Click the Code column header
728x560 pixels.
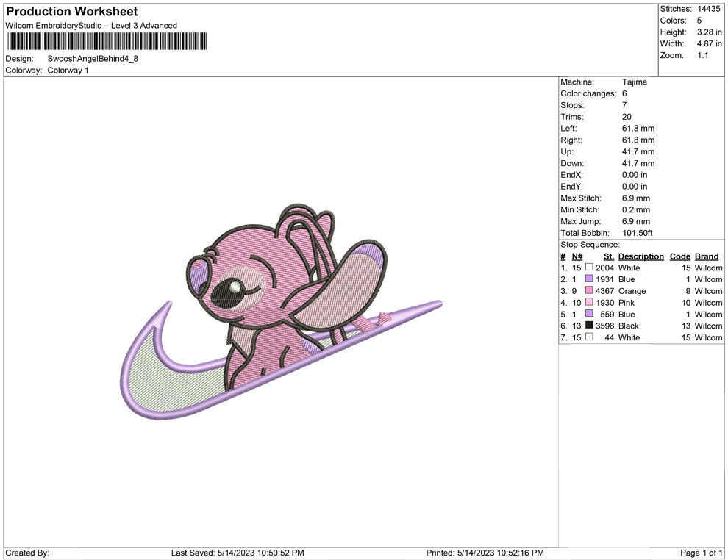point(679,256)
